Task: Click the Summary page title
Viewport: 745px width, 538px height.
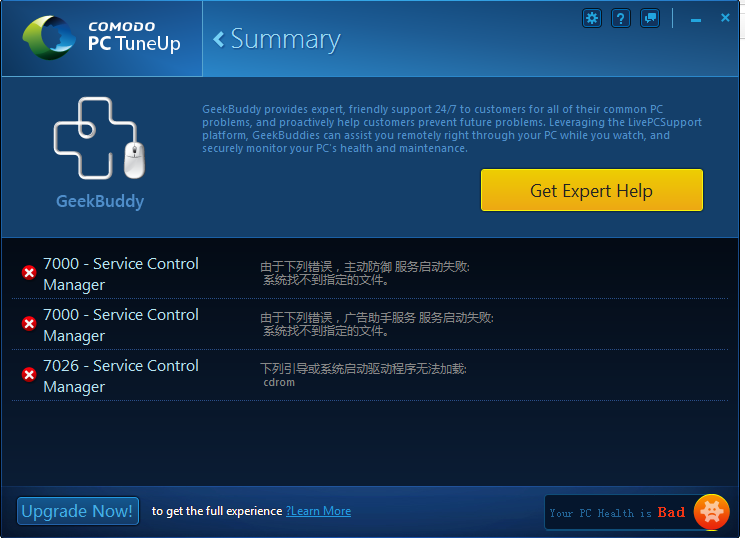Action: click(x=285, y=40)
